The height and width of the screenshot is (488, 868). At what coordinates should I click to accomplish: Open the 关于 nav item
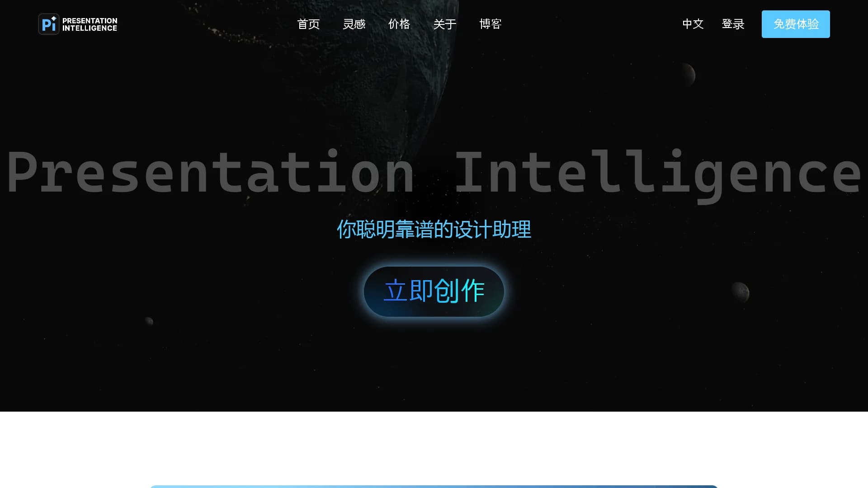pyautogui.click(x=445, y=24)
